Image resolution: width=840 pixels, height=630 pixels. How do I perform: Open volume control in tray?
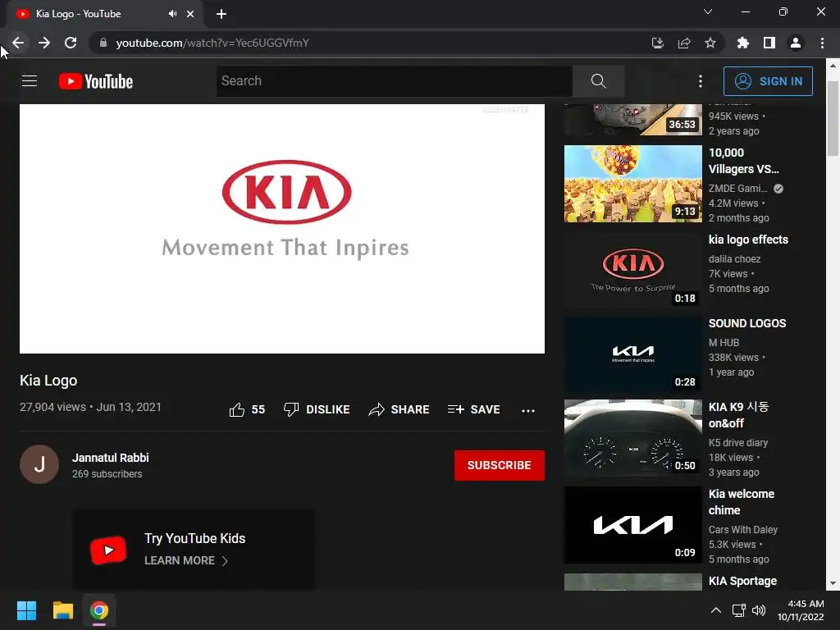[759, 610]
